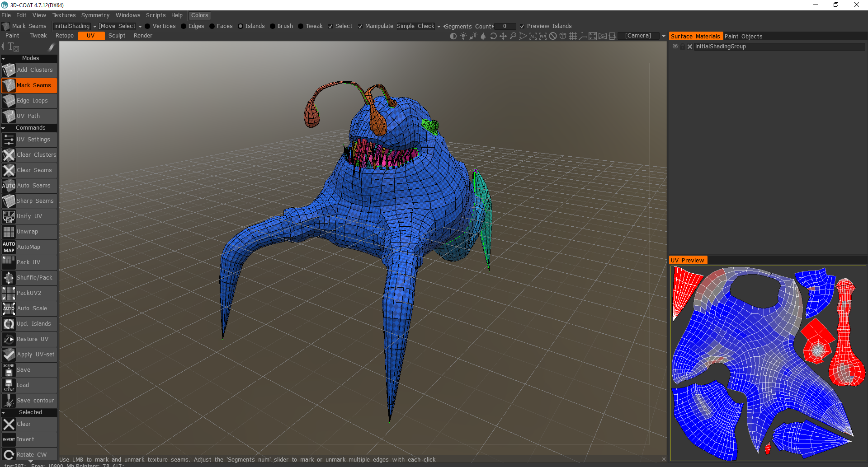The image size is (868, 467).
Task: Select the Islands radio button
Action: click(x=241, y=26)
